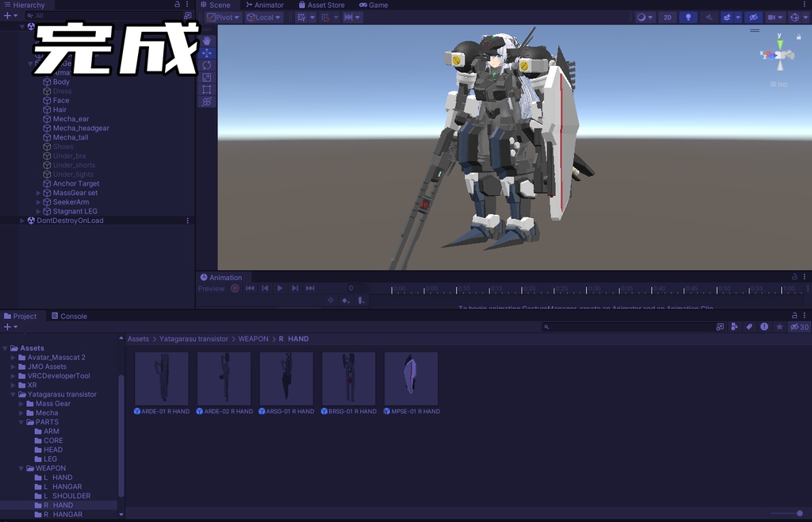Play the animation preview
This screenshot has width=812, height=522.
pos(280,288)
